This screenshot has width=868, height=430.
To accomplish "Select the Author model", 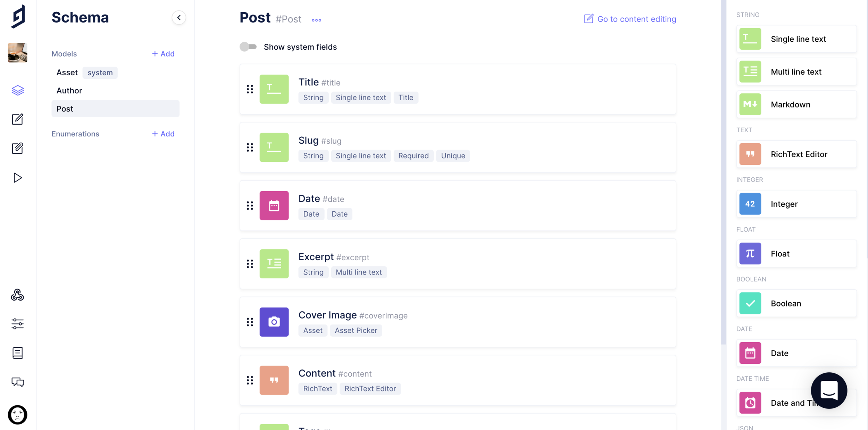I will click(x=69, y=91).
